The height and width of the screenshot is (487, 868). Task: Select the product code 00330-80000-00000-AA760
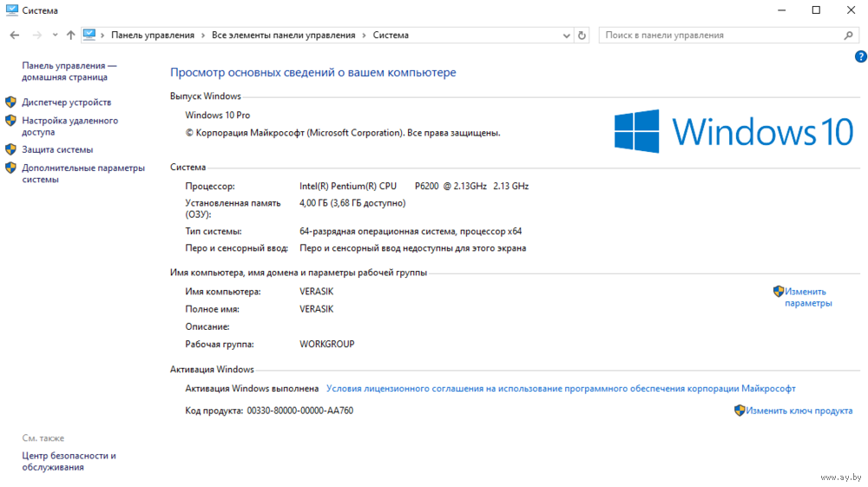[300, 411]
